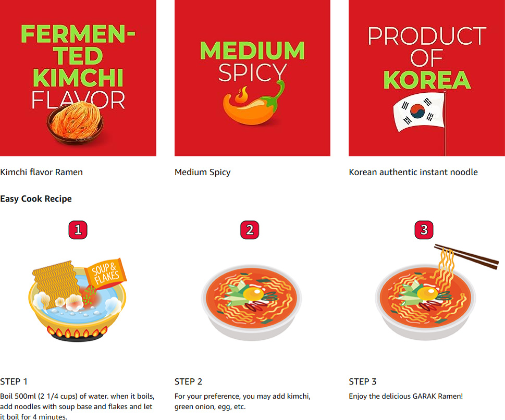Click the red step number 3 badge
Screen dimensions: 505x420
(424, 230)
